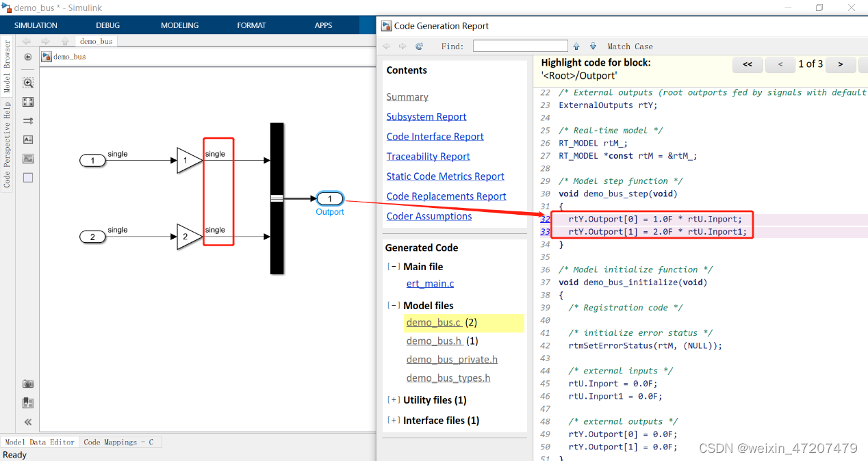The height and width of the screenshot is (461, 868).
Task: Click line number 33 link in code
Action: click(x=546, y=232)
